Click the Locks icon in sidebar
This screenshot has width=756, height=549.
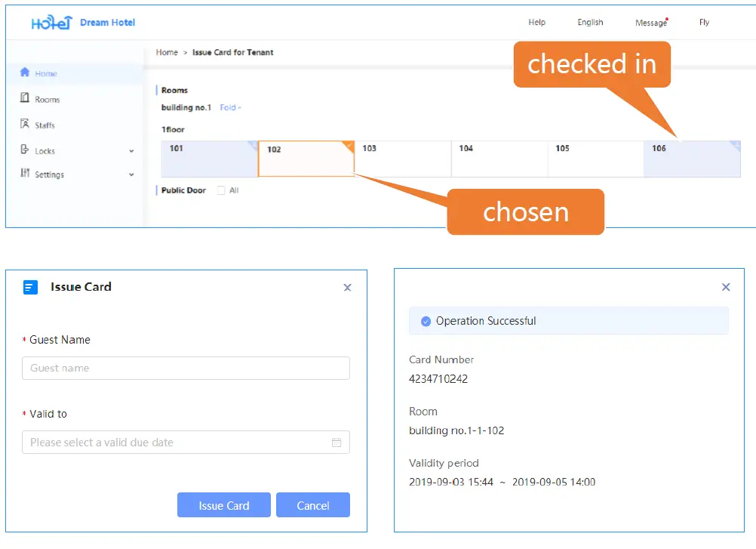[x=25, y=150]
